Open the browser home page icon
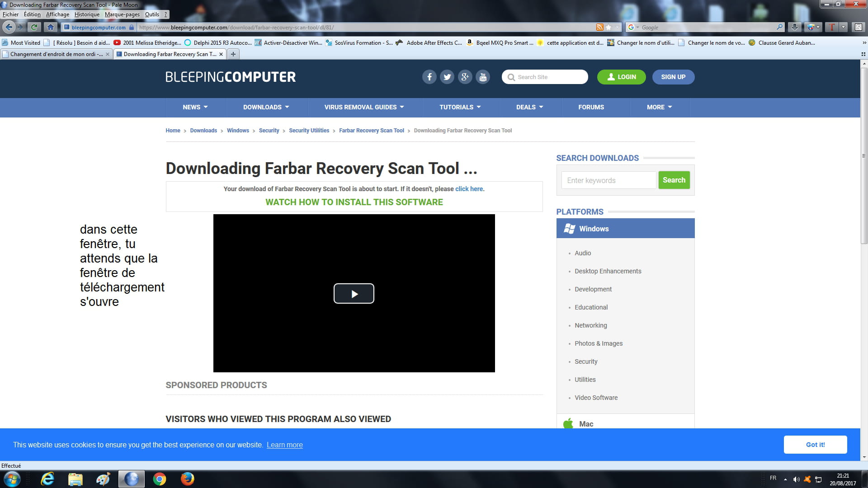 51,27
